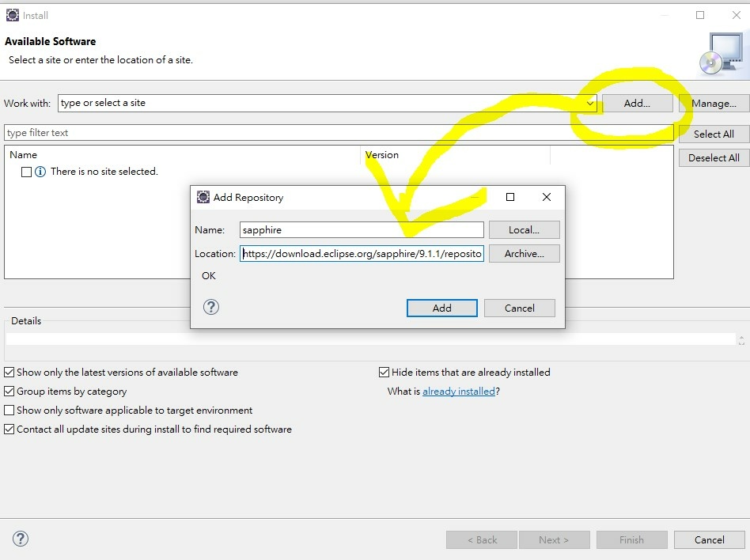
Task: Click the Eclipse icon in Add Repository title bar
Action: pos(203,197)
